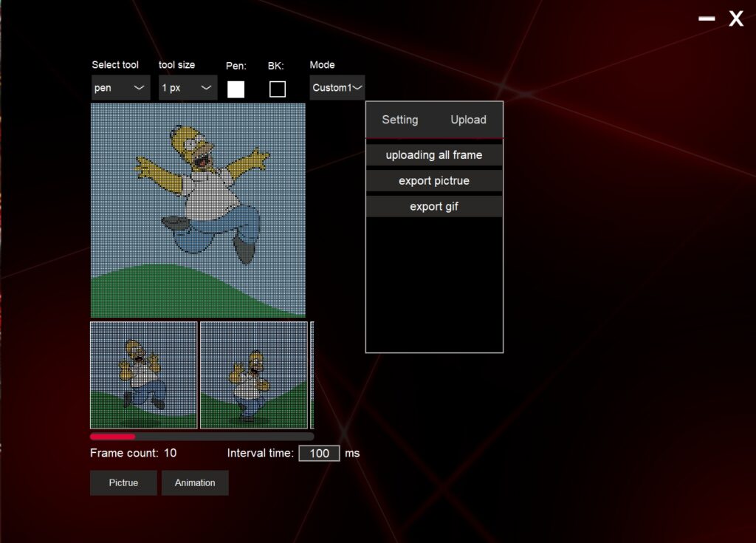Click the export gif button
This screenshot has width=756, height=543.
434,207
